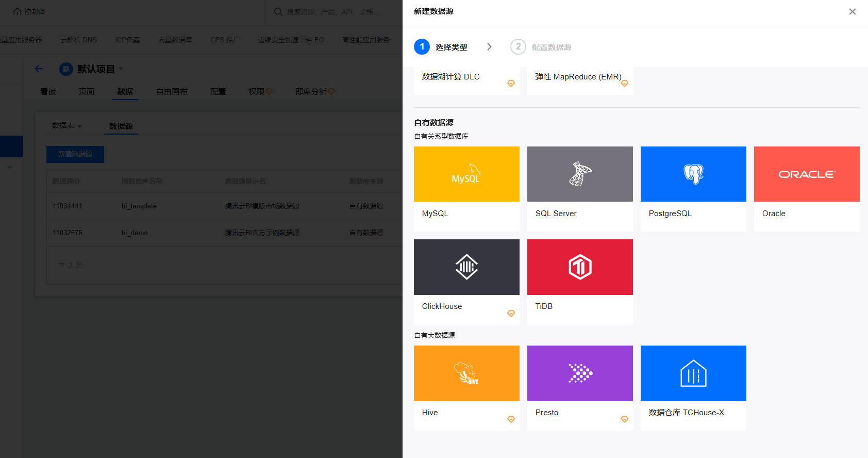Close the 新建数据源 panel
Screen dimensions: 868x458
[853, 12]
